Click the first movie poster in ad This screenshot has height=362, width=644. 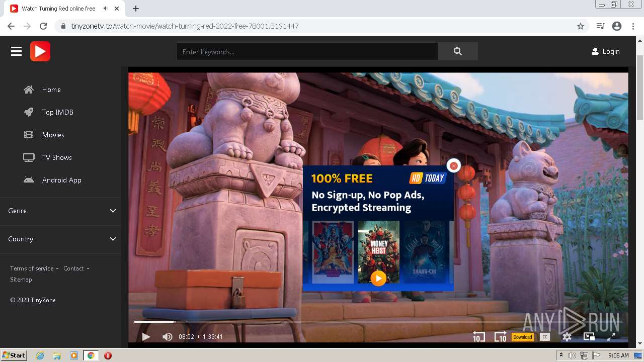point(333,252)
